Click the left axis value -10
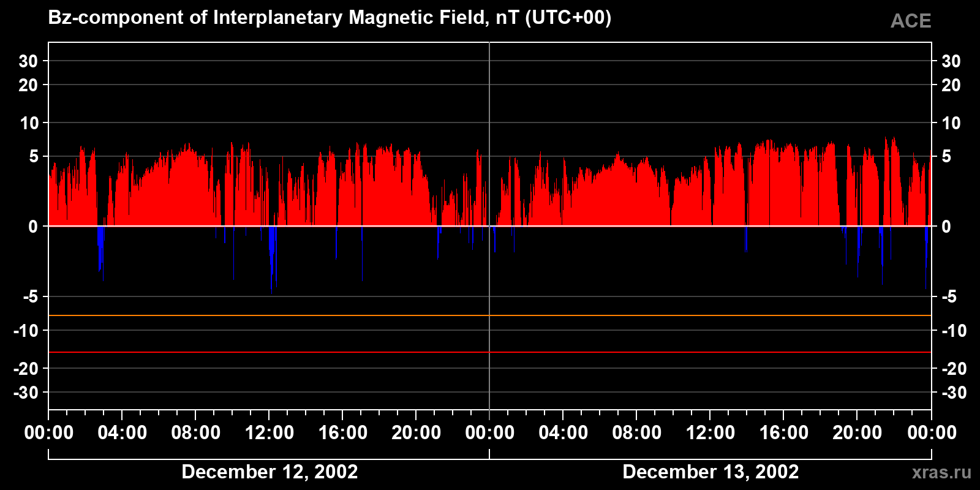 click(26, 331)
